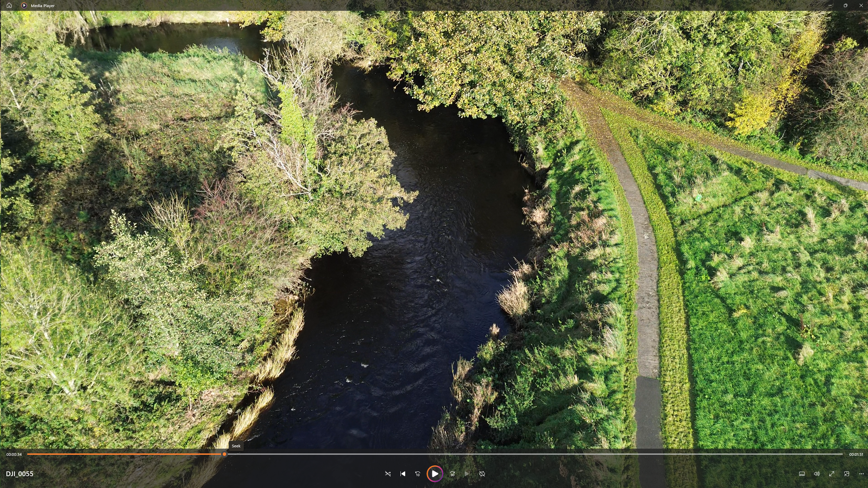Click the greyed-out next track button
The height and width of the screenshot is (488, 868).
pos(467,474)
